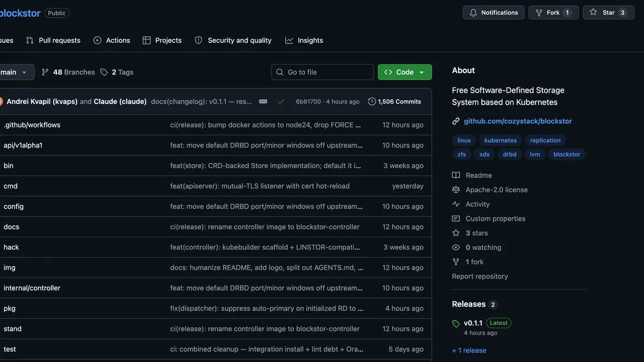
Task: Open the Readme link in About
Action: point(472,175)
